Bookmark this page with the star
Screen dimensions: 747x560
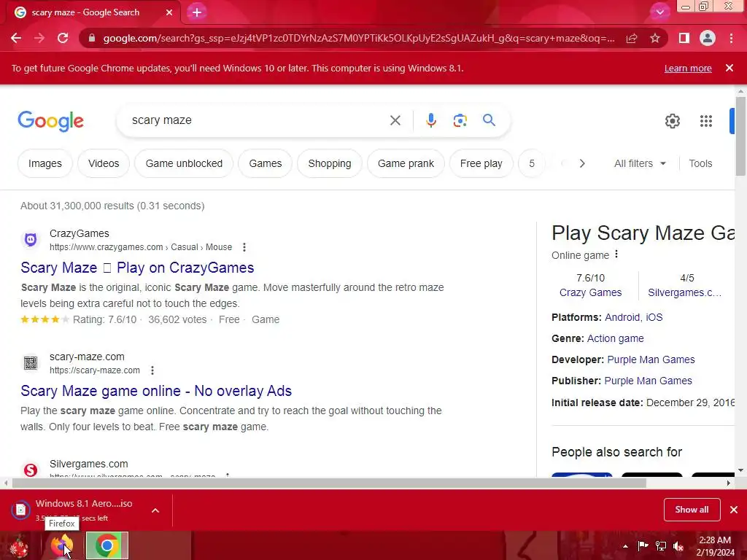click(655, 38)
